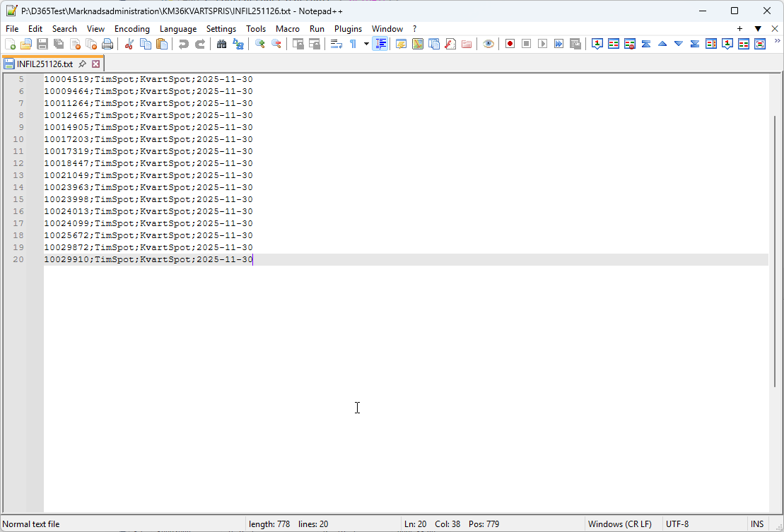
Task: Open the Encoding menu
Action: point(132,29)
